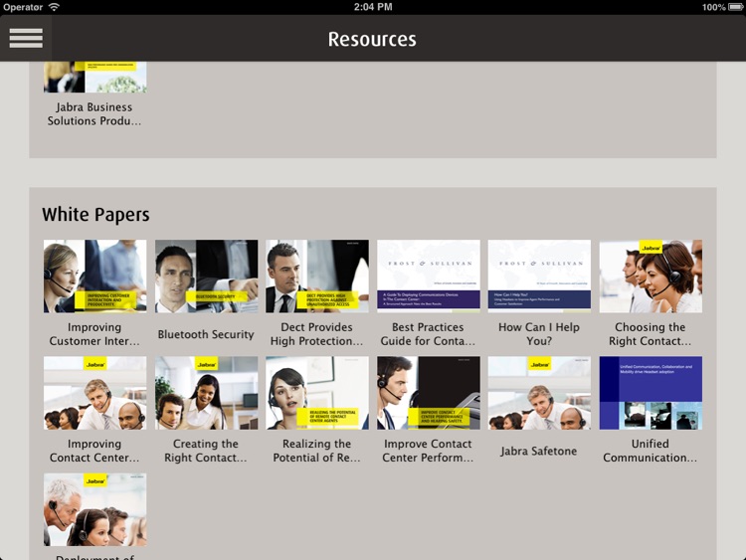
Task: Tap the Wi-Fi status icon
Action: tap(55, 7)
